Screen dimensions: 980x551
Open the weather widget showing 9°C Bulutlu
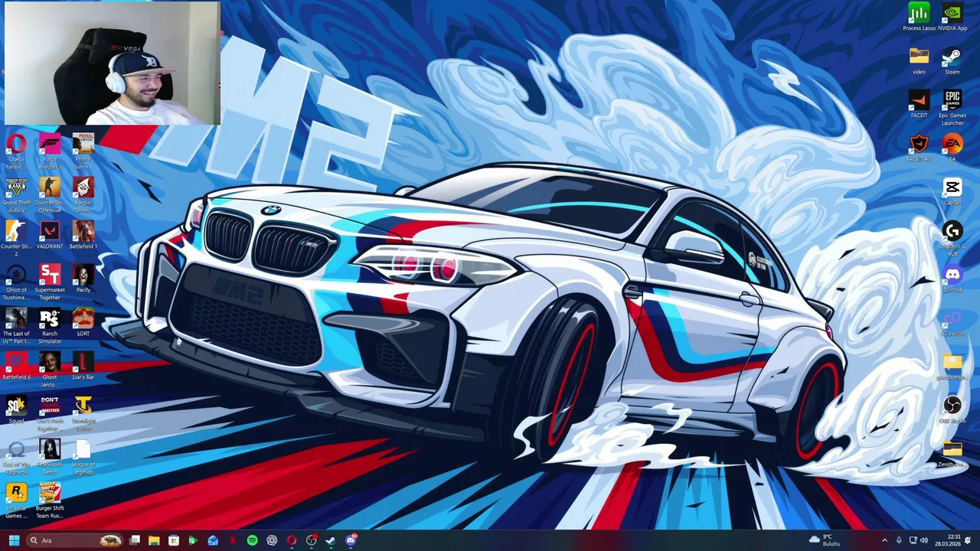[x=825, y=540]
